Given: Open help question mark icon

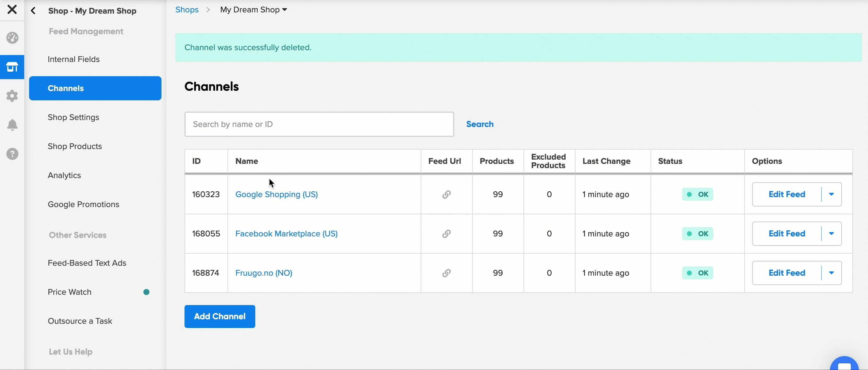Looking at the screenshot, I should (x=12, y=154).
